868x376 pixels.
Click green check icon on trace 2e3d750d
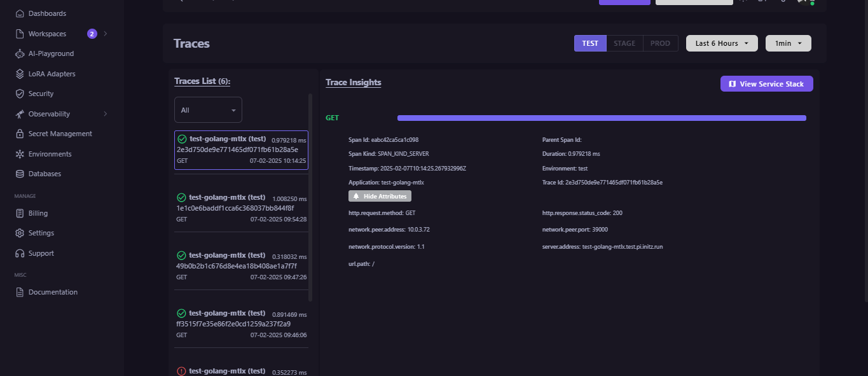click(x=181, y=139)
